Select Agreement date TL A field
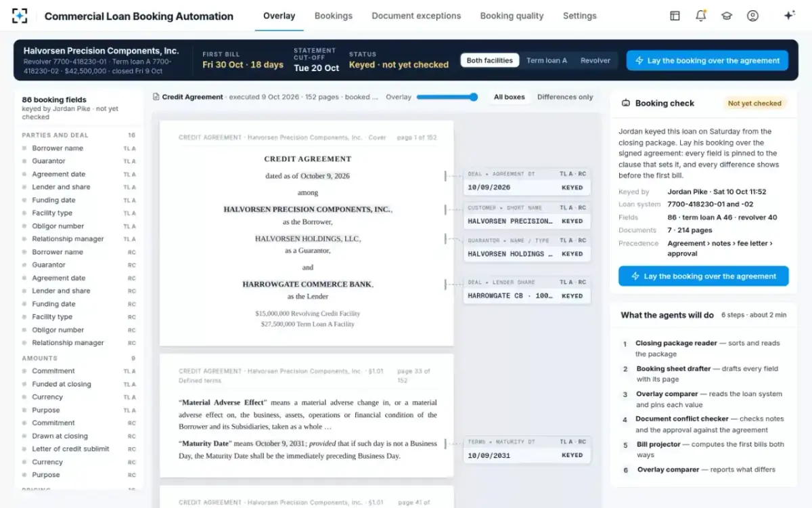The height and width of the screenshot is (508, 812). click(79, 174)
